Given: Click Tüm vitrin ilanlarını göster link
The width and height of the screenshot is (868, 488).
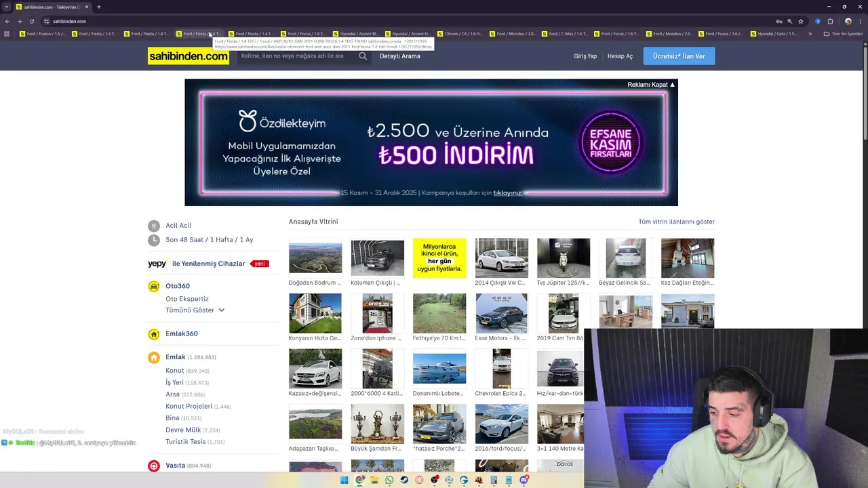Looking at the screenshot, I should 677,222.
